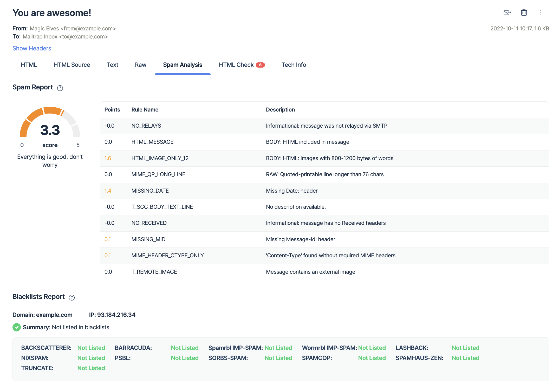Select the Text tab
559x392 pixels.
(x=113, y=65)
